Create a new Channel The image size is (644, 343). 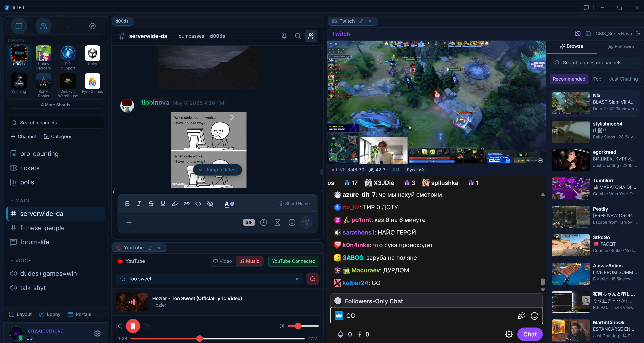24,137
